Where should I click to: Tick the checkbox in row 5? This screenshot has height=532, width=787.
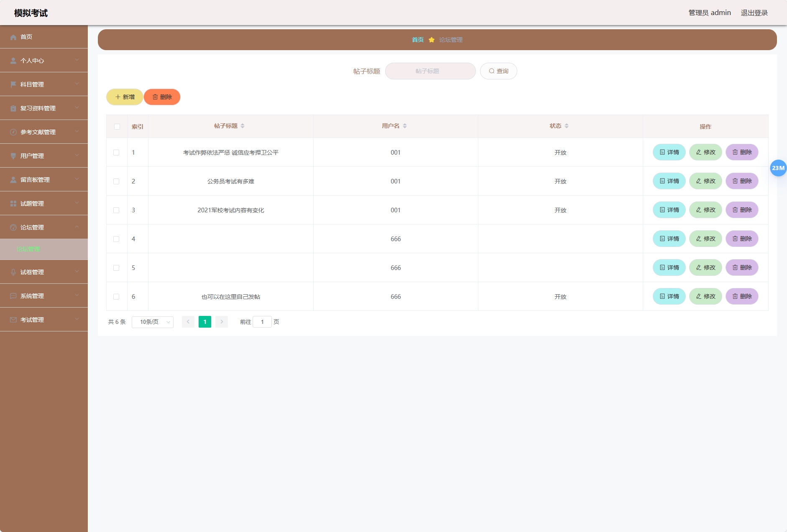pos(116,268)
